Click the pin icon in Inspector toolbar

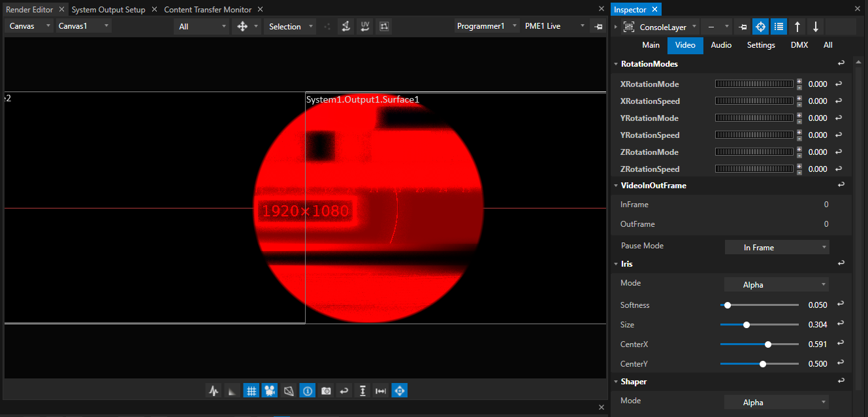[x=742, y=27]
